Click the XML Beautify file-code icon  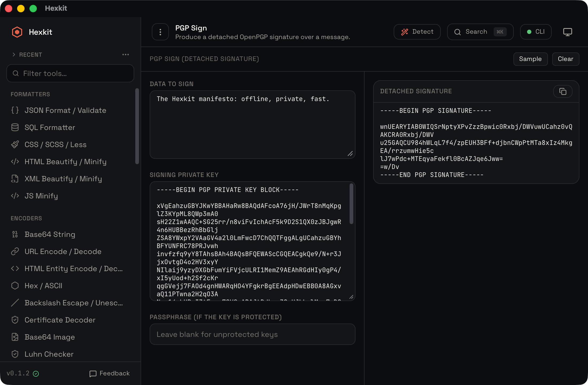[x=15, y=179]
